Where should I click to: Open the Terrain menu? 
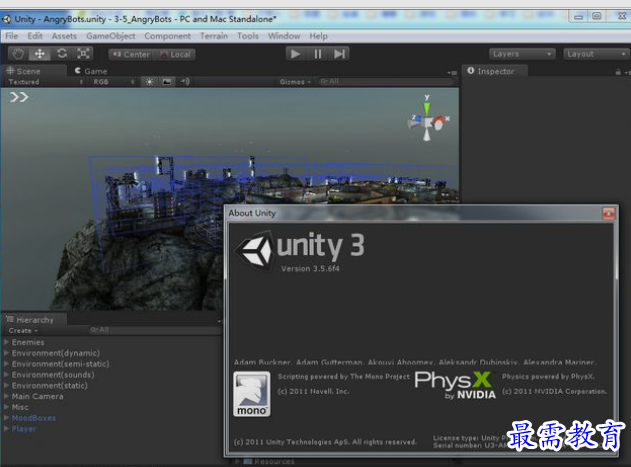click(214, 36)
